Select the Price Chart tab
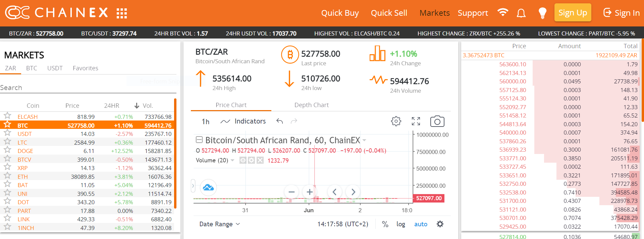Image resolution: width=644 pixels, height=239 pixels. [x=231, y=105]
